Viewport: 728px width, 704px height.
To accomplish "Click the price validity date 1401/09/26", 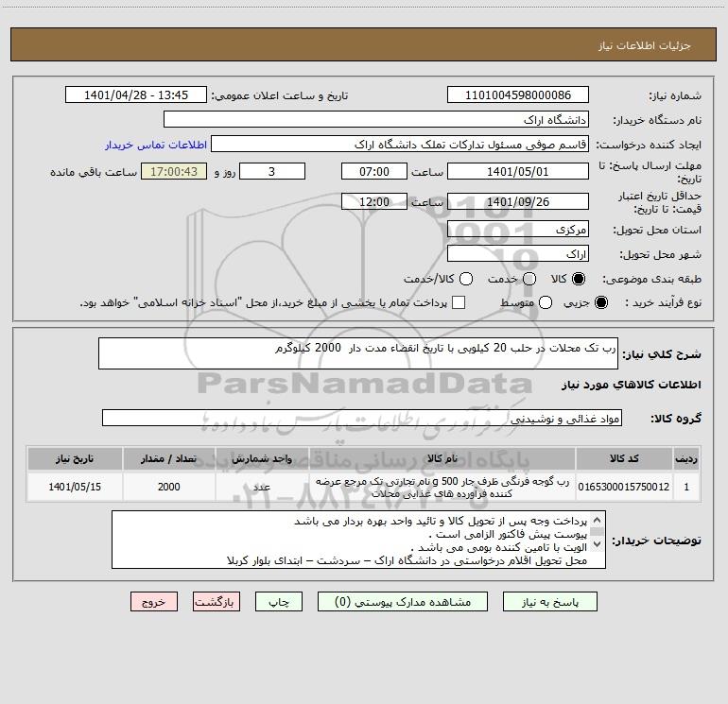I will (518, 201).
